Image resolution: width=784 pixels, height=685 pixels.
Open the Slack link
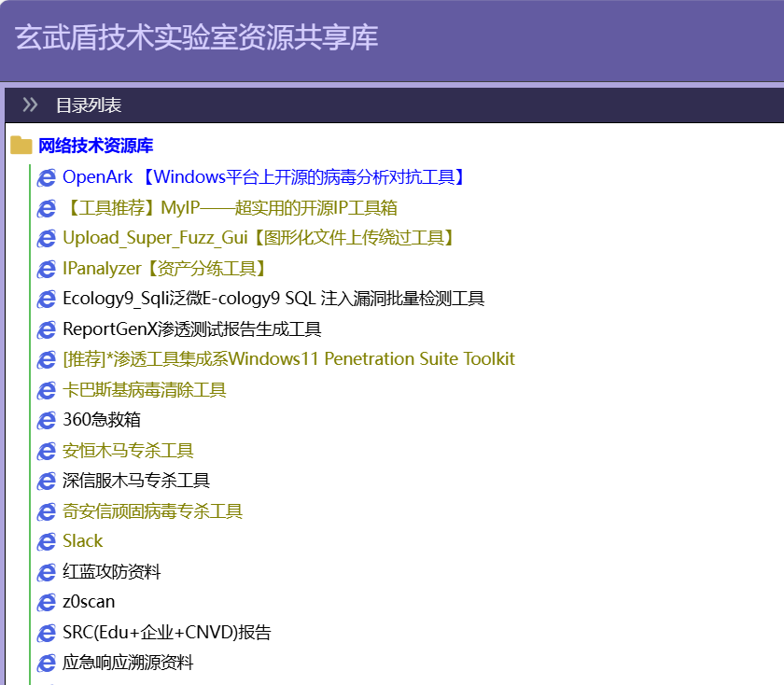pos(82,541)
